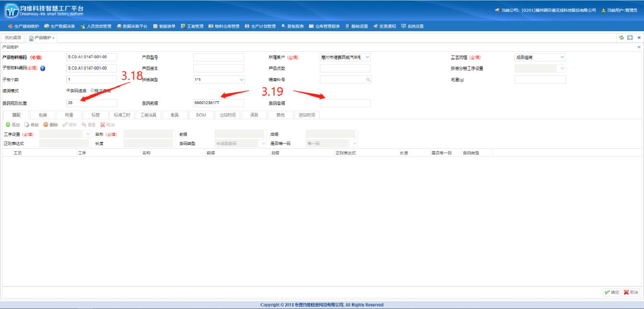Select the 条码追溯 radio button
The width and height of the screenshot is (644, 309).
click(x=68, y=90)
